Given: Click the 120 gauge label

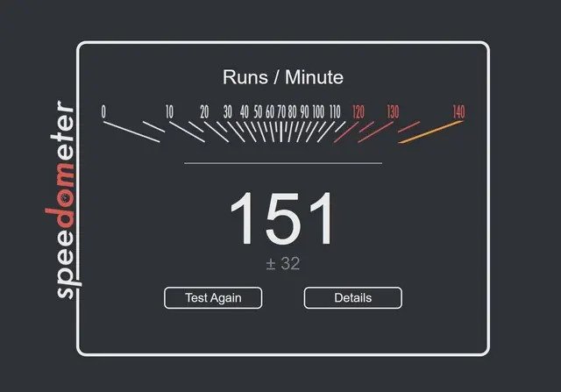Looking at the screenshot, I should (359, 112).
